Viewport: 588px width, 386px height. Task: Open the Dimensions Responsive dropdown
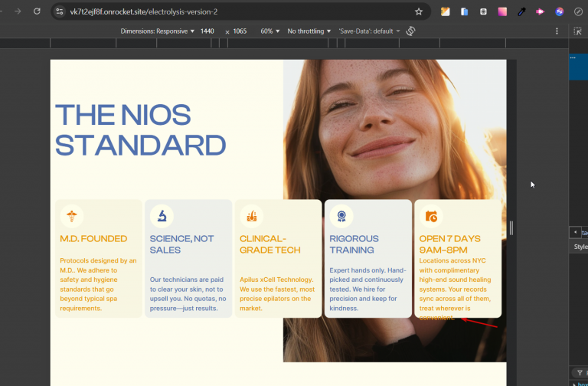coord(158,31)
